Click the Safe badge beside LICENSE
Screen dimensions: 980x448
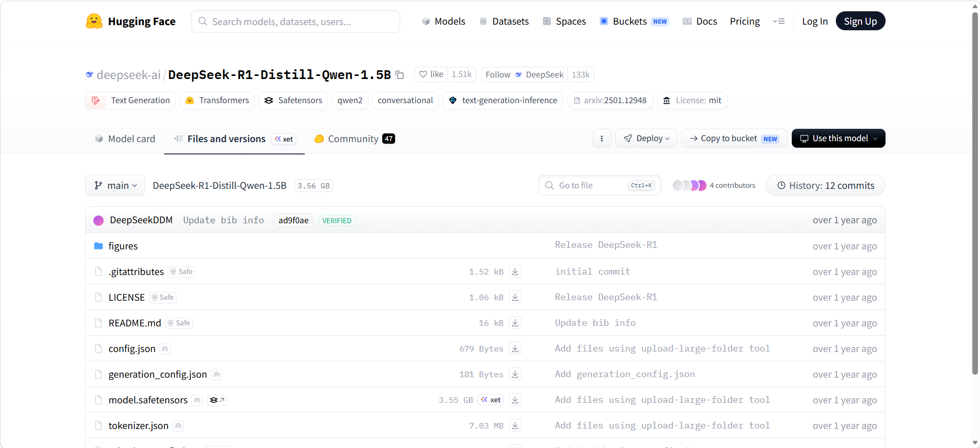coord(163,297)
